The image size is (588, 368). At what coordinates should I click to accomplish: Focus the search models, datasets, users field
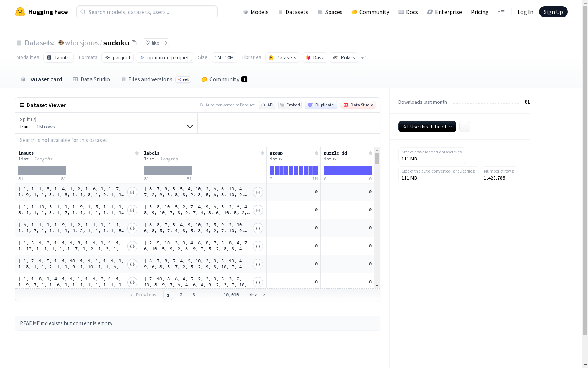click(x=147, y=12)
